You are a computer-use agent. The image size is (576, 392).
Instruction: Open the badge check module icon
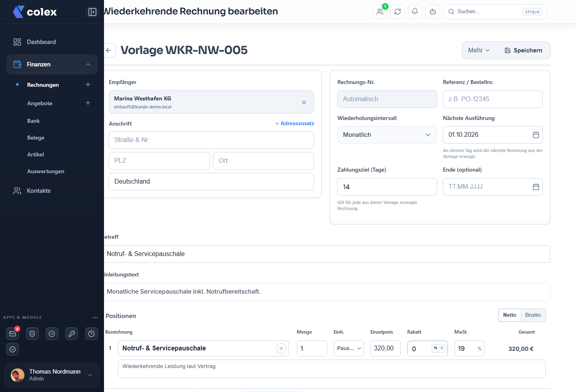[x=13, y=349]
